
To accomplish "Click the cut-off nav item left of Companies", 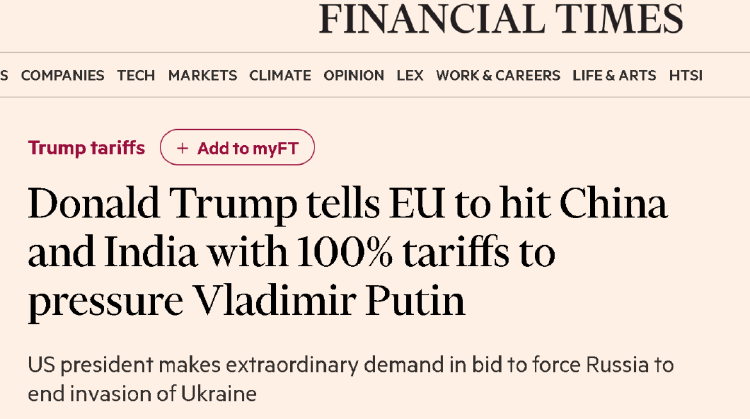I will pyautogui.click(x=4, y=75).
